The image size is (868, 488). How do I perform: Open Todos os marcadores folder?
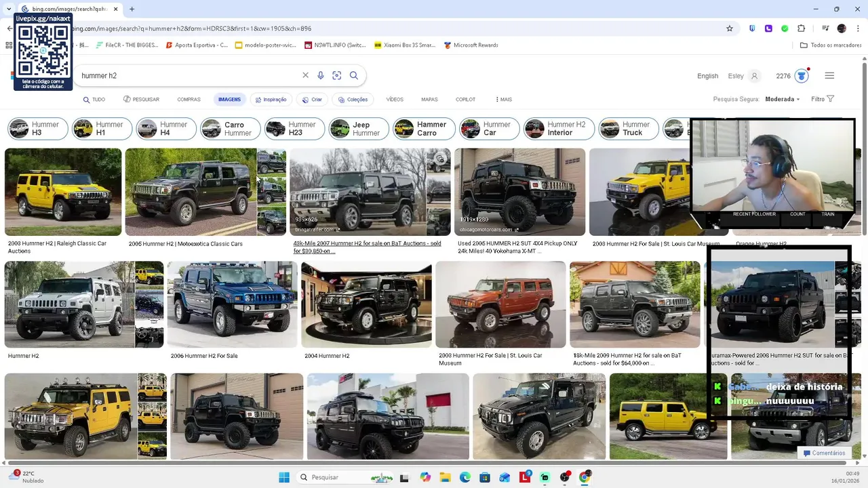[x=830, y=45]
